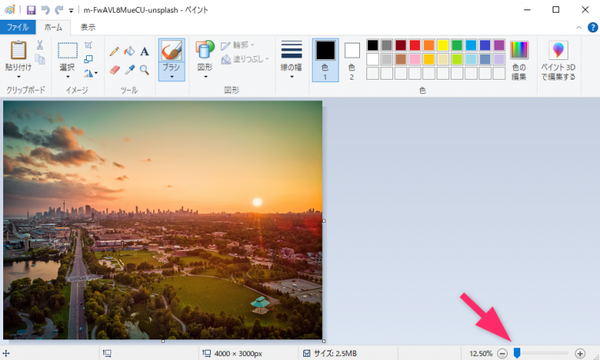Collapse the ribbon with chevron
This screenshot has width=600, height=360.
(579, 28)
